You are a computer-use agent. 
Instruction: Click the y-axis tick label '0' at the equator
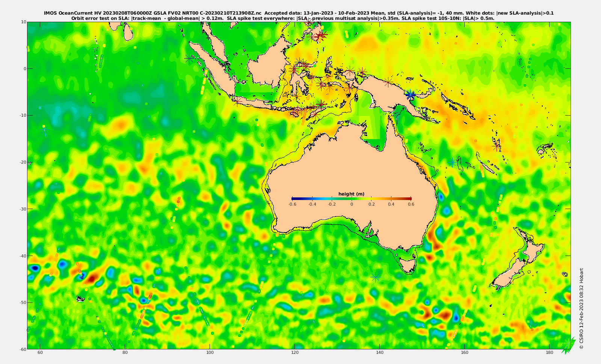[25, 69]
